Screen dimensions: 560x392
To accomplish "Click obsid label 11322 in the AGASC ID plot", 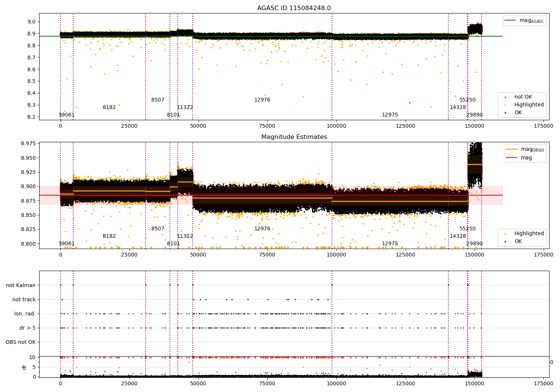I will pyautogui.click(x=185, y=108).
